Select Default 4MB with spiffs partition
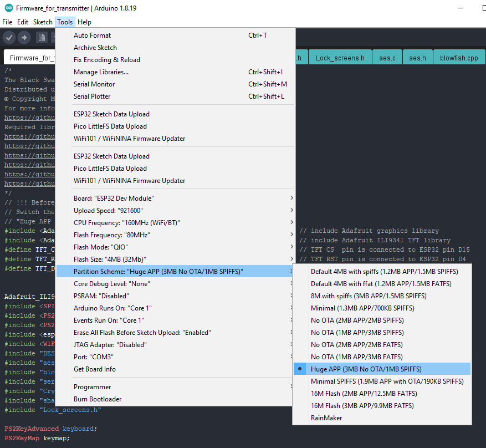The width and height of the screenshot is (486, 448). (x=382, y=272)
